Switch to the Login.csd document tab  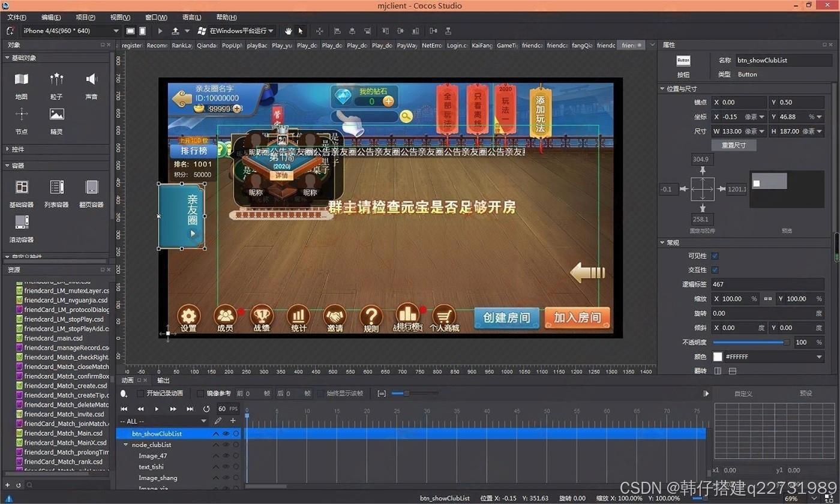(457, 45)
